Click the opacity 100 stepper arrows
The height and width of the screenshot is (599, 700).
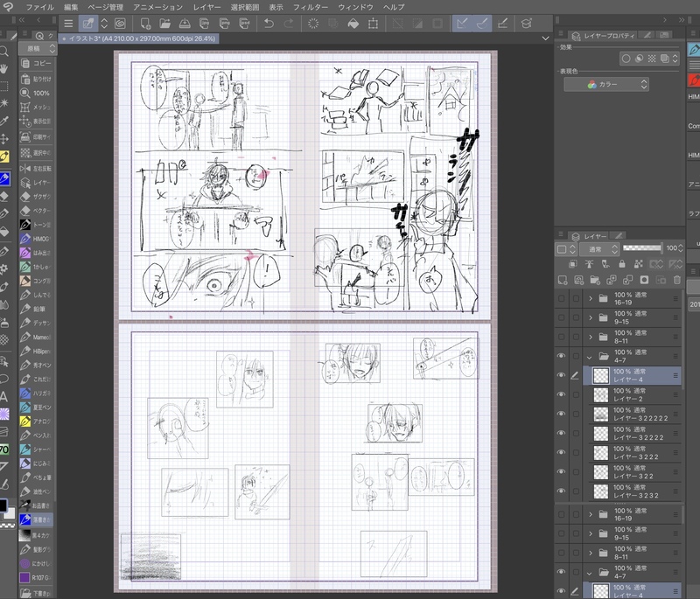(x=680, y=247)
